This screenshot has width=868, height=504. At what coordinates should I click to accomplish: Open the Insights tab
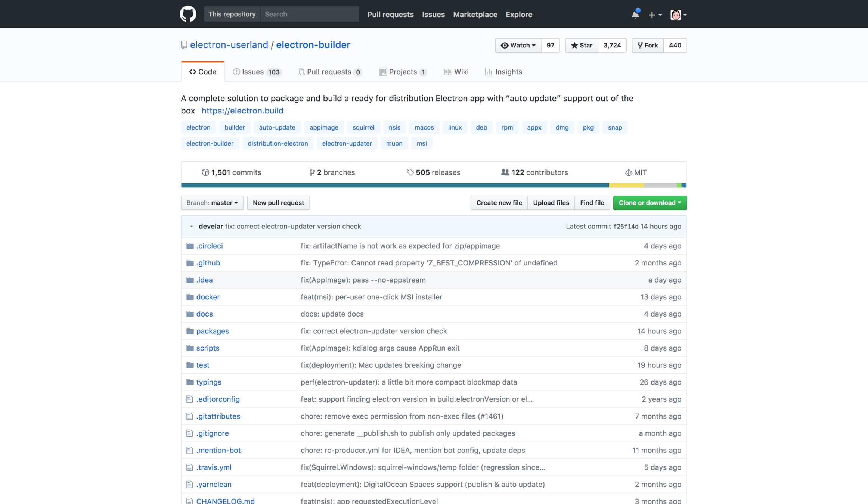point(503,72)
